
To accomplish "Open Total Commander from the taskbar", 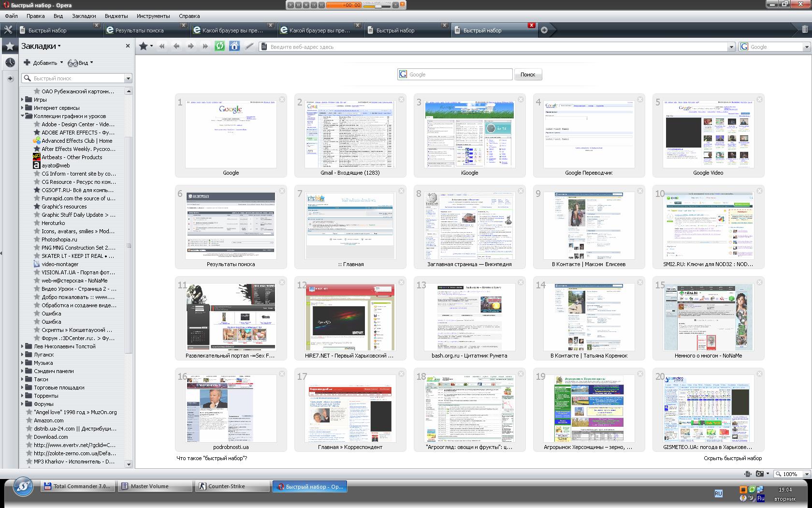I will [78, 486].
